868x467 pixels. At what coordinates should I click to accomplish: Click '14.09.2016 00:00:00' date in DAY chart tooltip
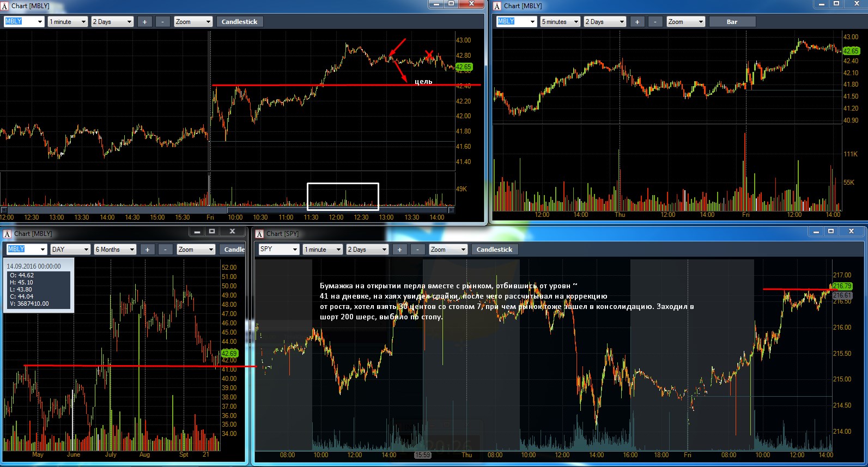click(x=34, y=266)
